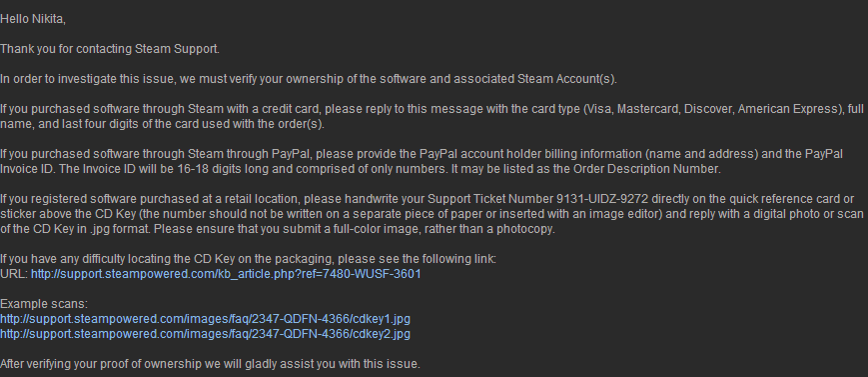This screenshot has width=868, height=377.
Task: Click the phrase 'quick reference card'
Action: pos(785,198)
